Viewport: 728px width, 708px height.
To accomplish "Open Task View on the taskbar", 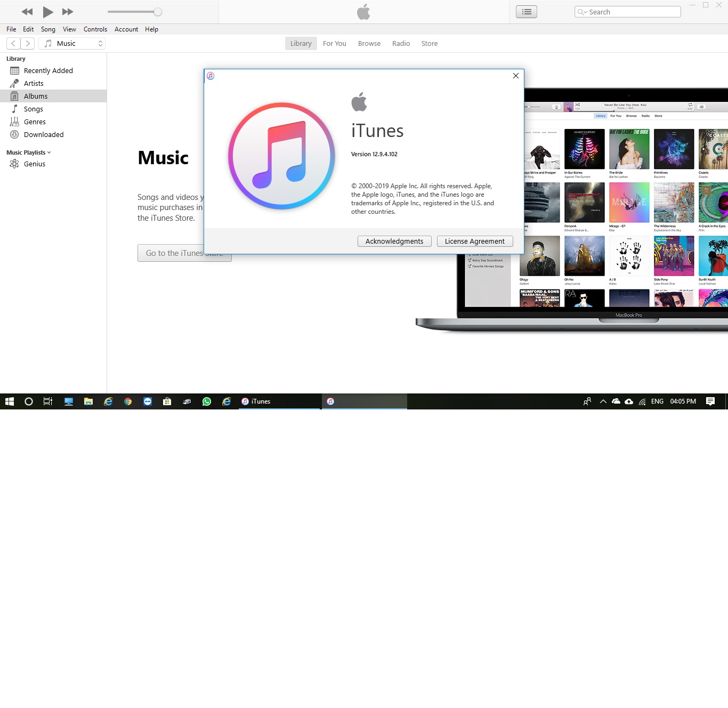I will pyautogui.click(x=48, y=401).
